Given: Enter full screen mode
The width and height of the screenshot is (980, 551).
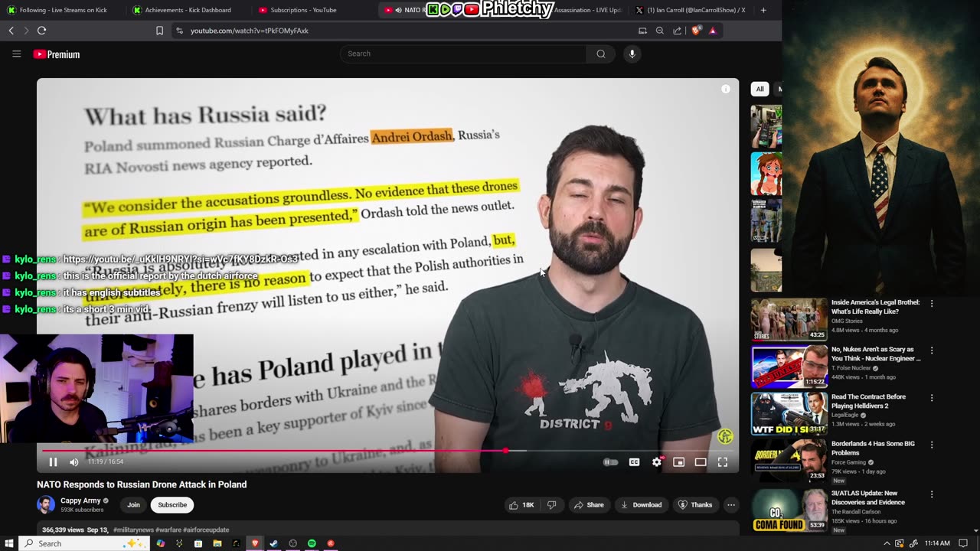Looking at the screenshot, I should pyautogui.click(x=722, y=462).
